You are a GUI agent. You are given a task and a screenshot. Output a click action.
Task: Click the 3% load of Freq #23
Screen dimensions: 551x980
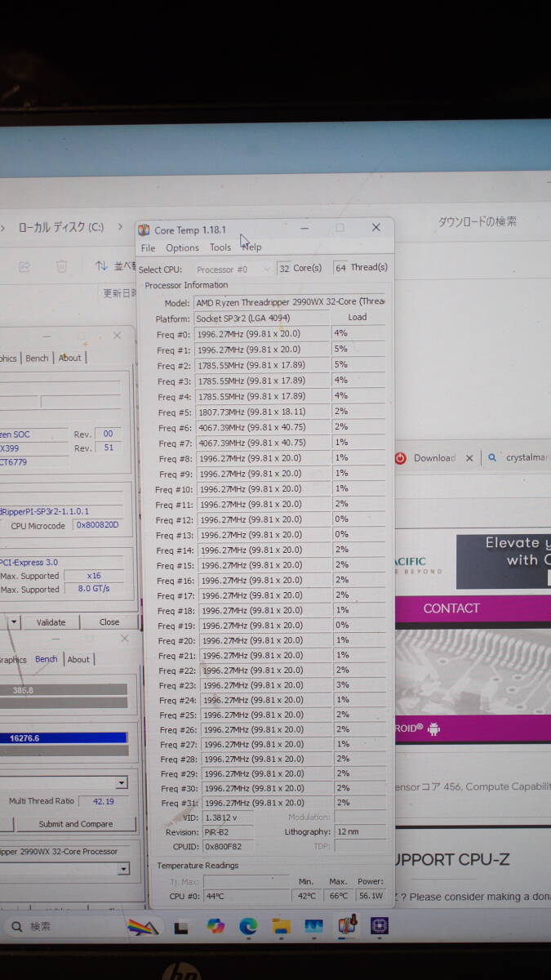click(x=358, y=684)
